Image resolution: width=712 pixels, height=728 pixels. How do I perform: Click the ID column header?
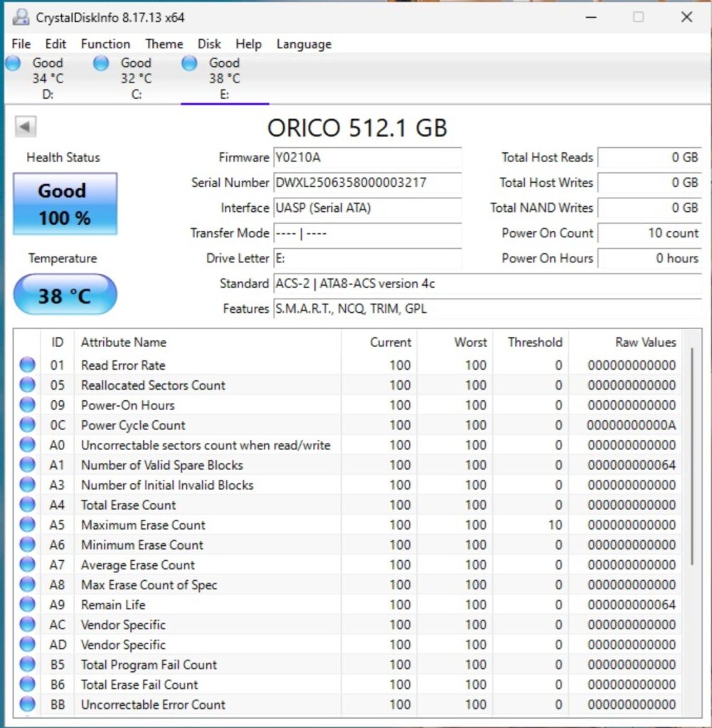pyautogui.click(x=57, y=342)
